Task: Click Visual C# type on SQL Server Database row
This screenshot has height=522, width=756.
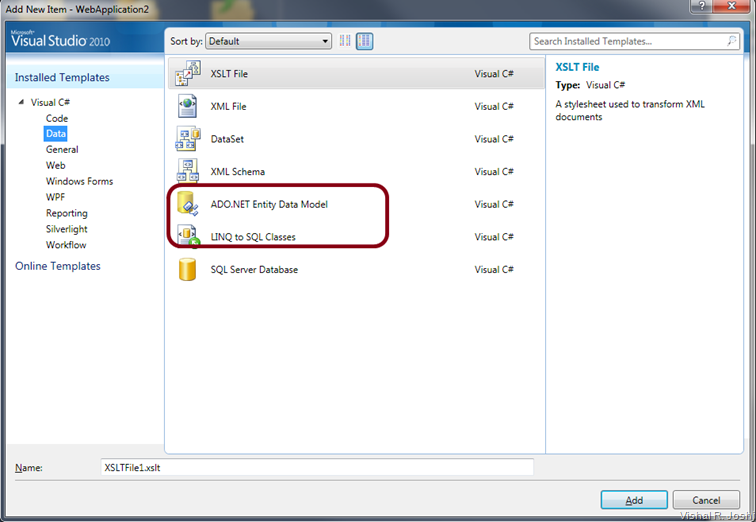Action: coord(494,269)
